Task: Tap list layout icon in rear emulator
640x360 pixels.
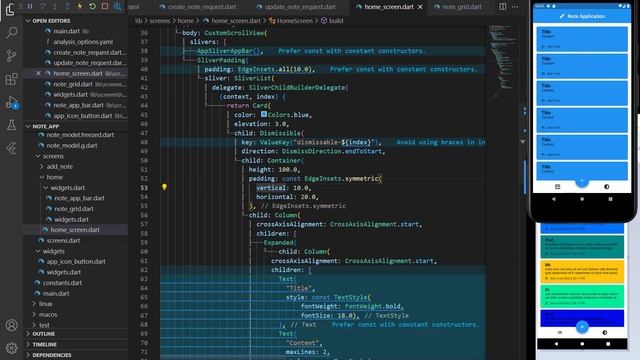Action: pos(560,333)
